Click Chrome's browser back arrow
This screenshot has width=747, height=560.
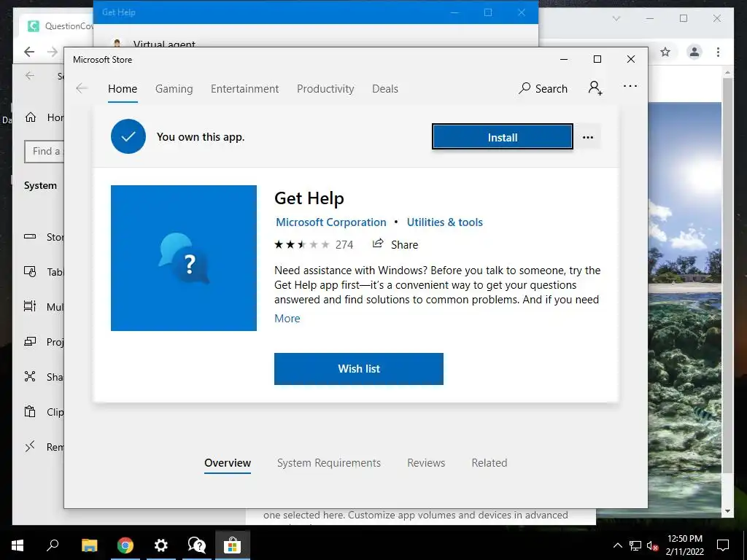point(29,52)
